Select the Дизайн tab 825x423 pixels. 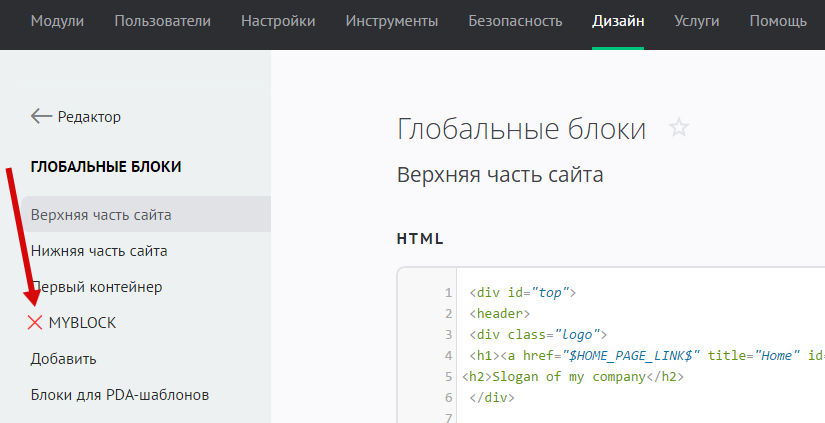pyautogui.click(x=617, y=21)
